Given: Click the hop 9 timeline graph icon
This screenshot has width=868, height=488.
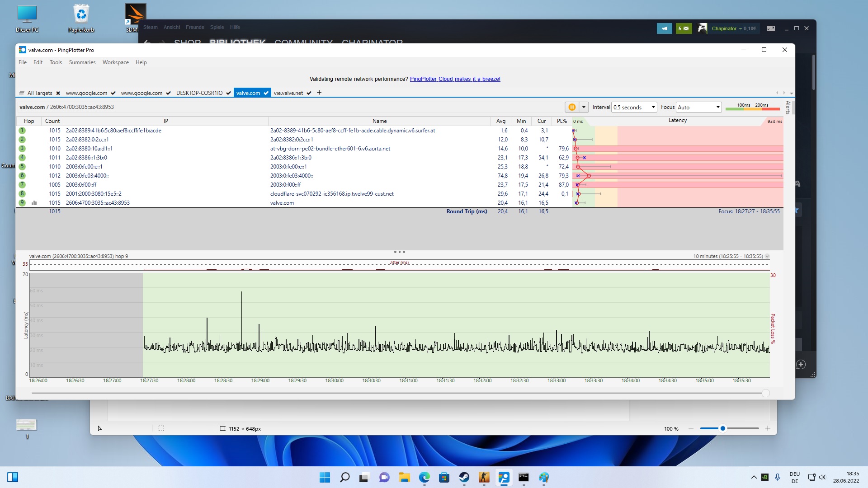Looking at the screenshot, I should [34, 203].
